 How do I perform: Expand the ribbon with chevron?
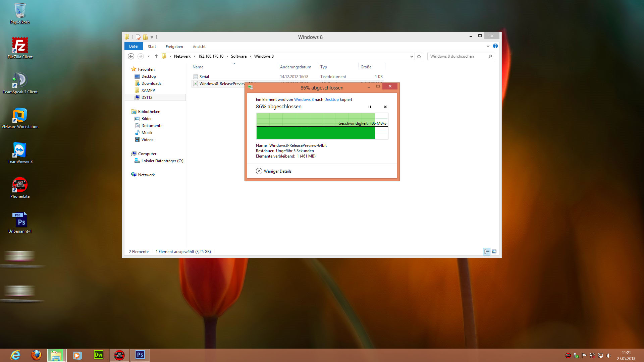[488, 46]
